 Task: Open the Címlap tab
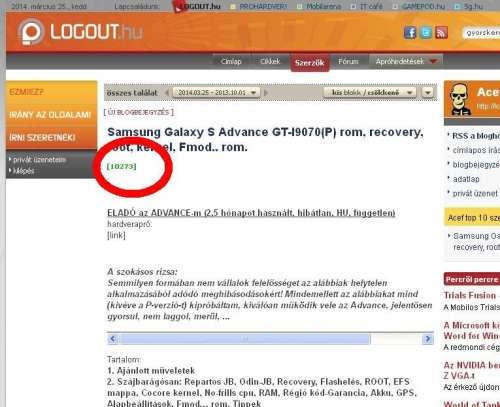[231, 61]
